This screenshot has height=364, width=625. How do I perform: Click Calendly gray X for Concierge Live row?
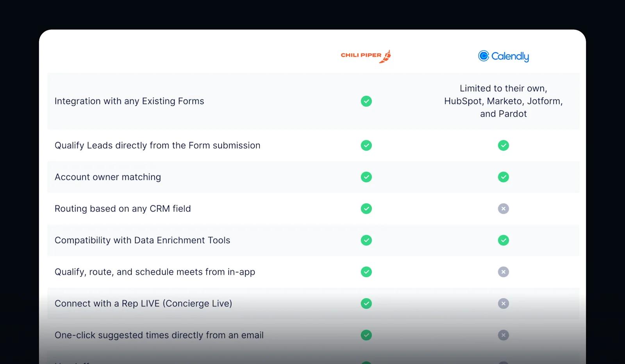click(x=503, y=304)
